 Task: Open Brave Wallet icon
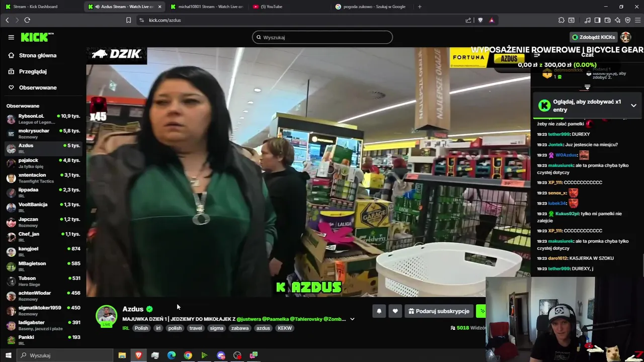click(x=608, y=20)
